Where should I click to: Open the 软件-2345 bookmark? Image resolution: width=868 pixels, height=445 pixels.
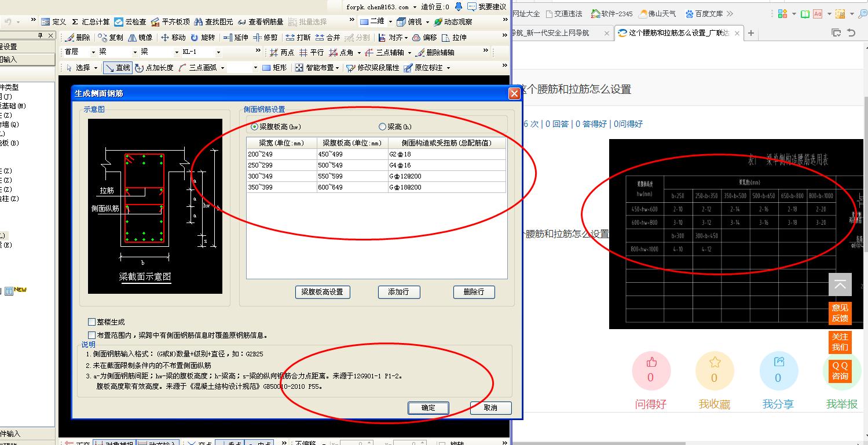click(611, 13)
